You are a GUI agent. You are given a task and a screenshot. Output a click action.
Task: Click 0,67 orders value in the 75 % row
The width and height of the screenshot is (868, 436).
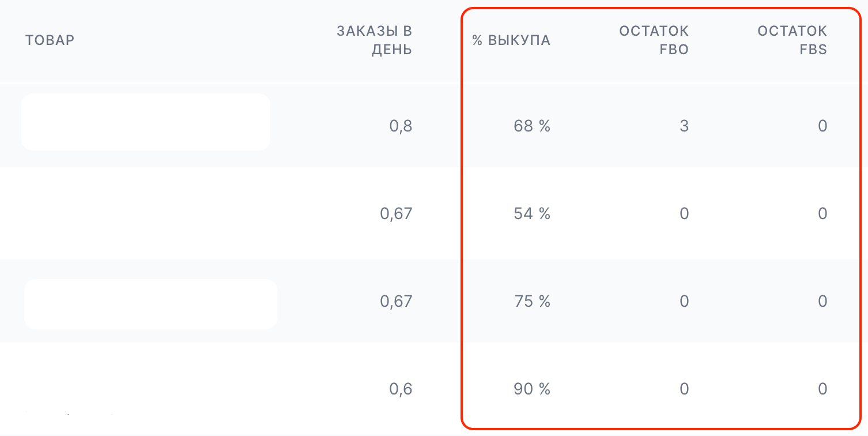(x=396, y=301)
